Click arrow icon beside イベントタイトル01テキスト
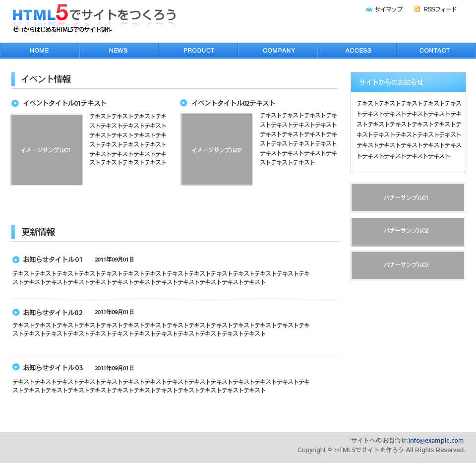 click(x=15, y=103)
